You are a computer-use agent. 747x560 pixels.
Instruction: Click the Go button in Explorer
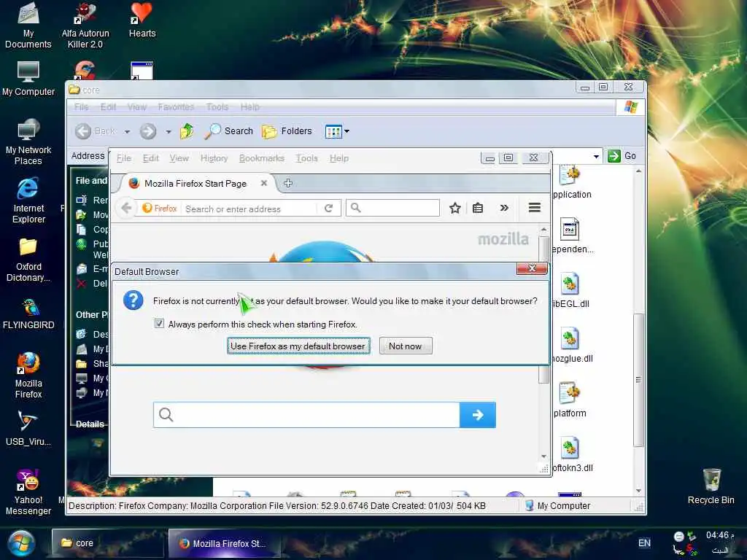622,156
